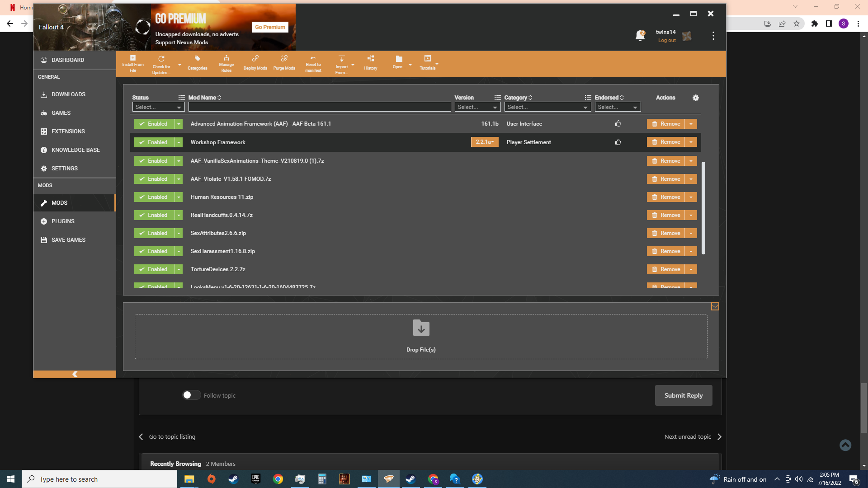Open Version filter Select dropdown
Viewport: 868px width, 488px height.
click(477, 107)
